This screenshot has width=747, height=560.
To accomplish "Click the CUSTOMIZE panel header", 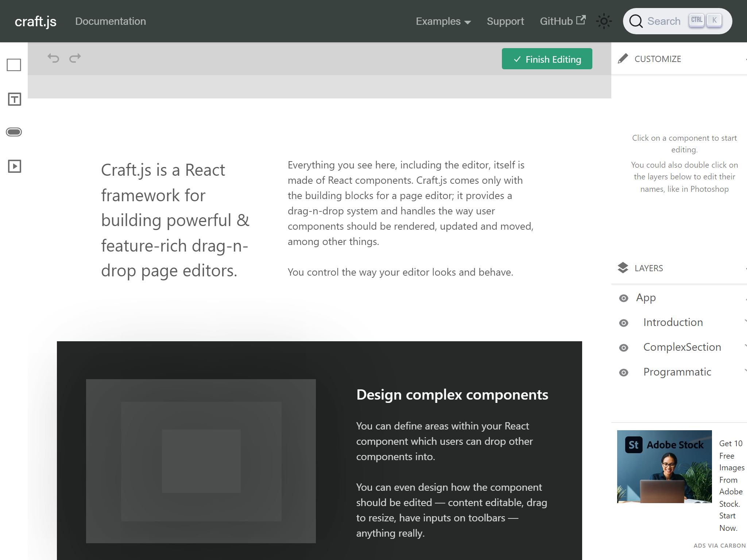I will click(x=679, y=59).
